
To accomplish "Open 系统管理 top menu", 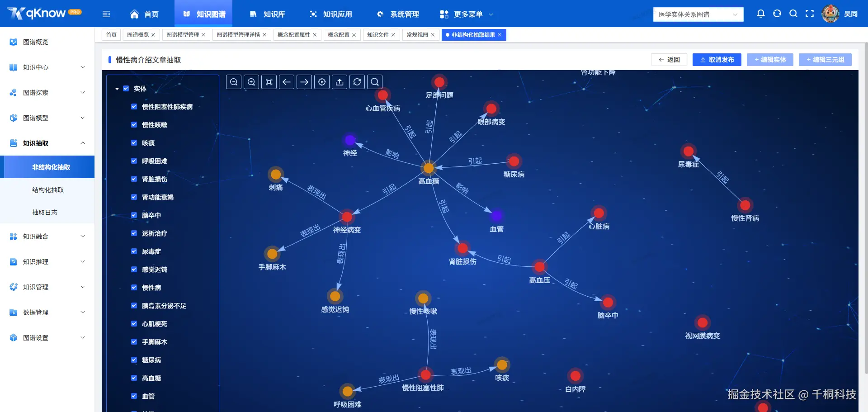I will coord(398,14).
